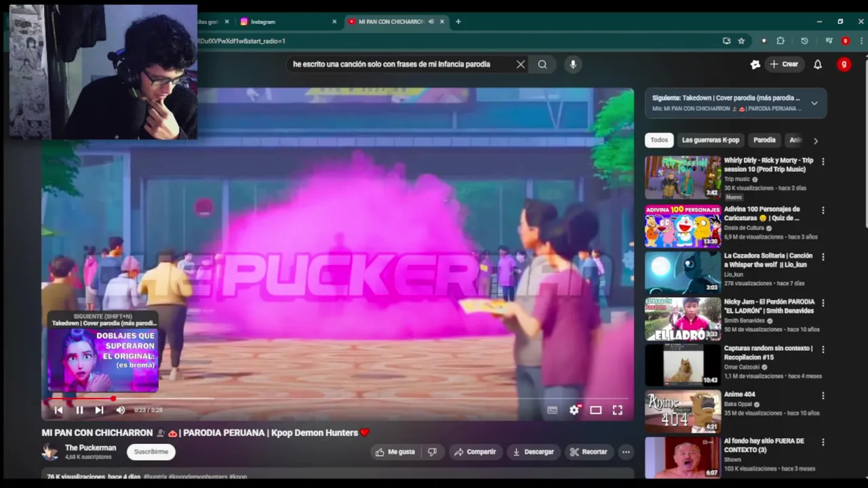Image resolution: width=868 pixels, height=488 pixels.
Task: Mute the video using the speaker icon
Action: click(x=120, y=410)
